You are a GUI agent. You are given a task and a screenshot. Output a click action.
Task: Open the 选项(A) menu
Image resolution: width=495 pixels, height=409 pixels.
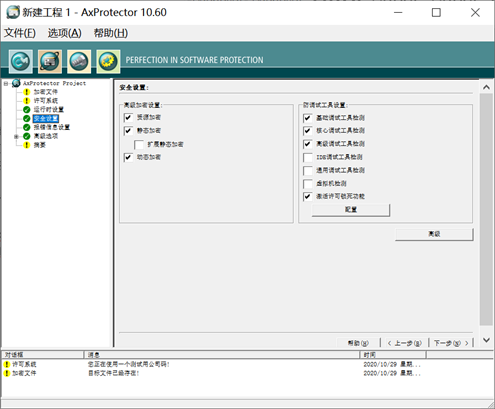[64, 33]
